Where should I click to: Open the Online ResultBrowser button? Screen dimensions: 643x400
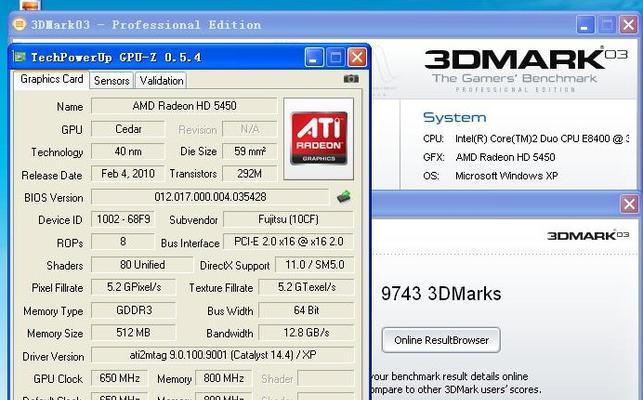pos(441,340)
